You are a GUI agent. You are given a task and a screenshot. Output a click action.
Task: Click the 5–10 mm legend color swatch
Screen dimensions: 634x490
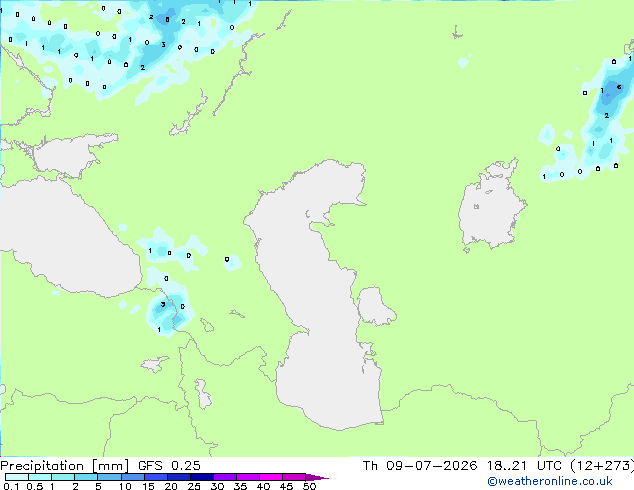pyautogui.click(x=109, y=477)
